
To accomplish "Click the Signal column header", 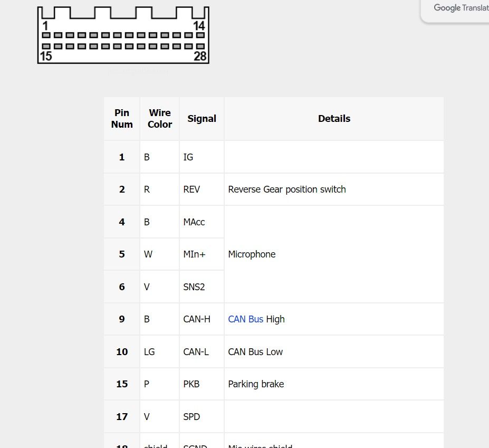I will tap(202, 119).
